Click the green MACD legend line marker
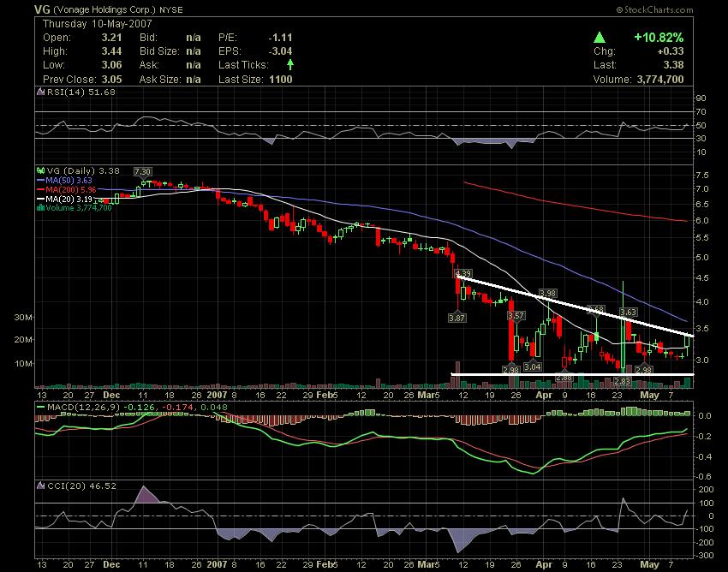The height and width of the screenshot is (572, 728). (x=41, y=408)
